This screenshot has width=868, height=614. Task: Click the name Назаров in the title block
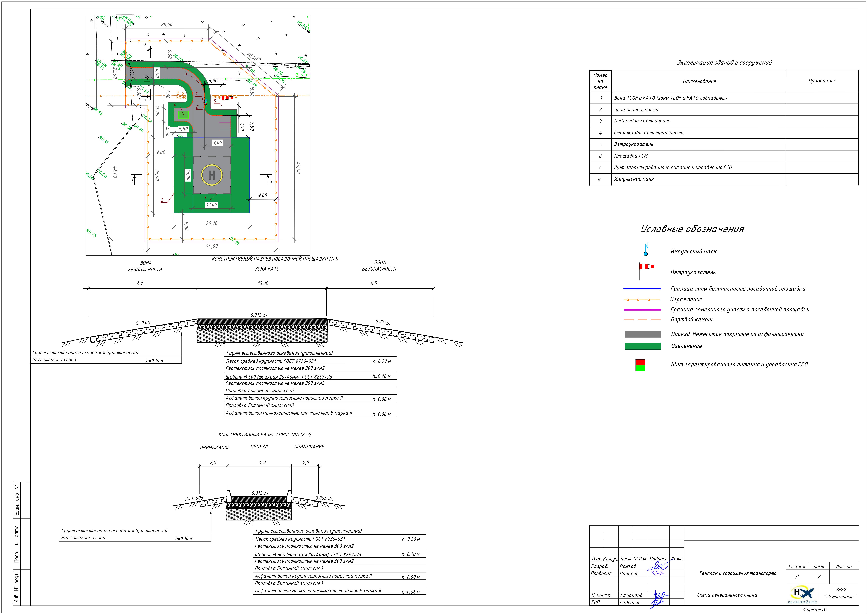coord(629,574)
